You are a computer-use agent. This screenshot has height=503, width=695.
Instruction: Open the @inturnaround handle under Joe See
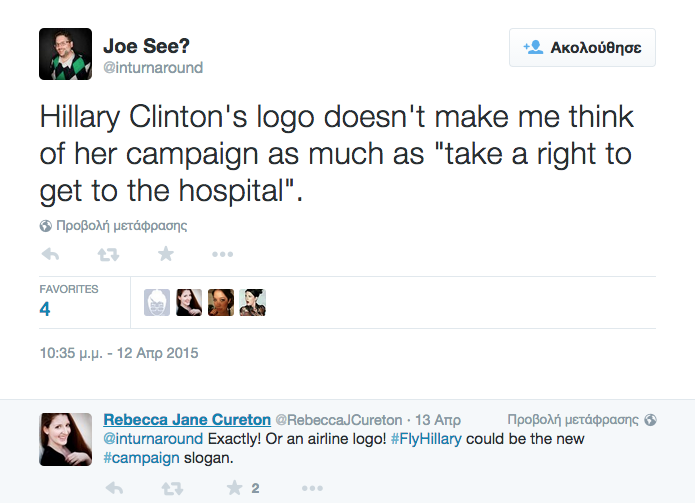coord(153,67)
